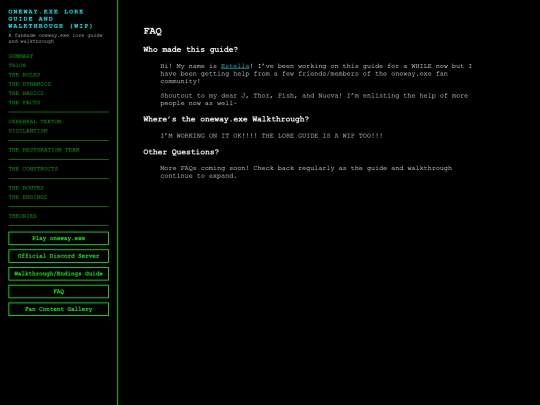Navigate to THE ENDINGS page
The height and width of the screenshot is (405, 540).
point(28,197)
